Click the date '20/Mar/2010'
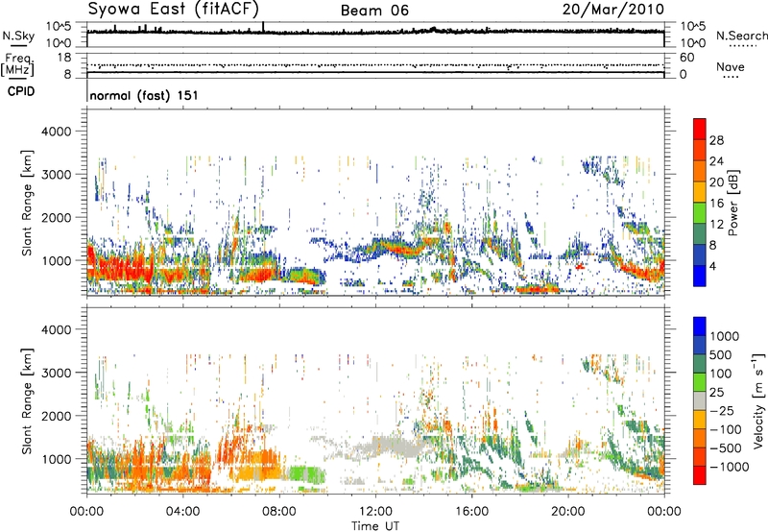 (x=613, y=10)
